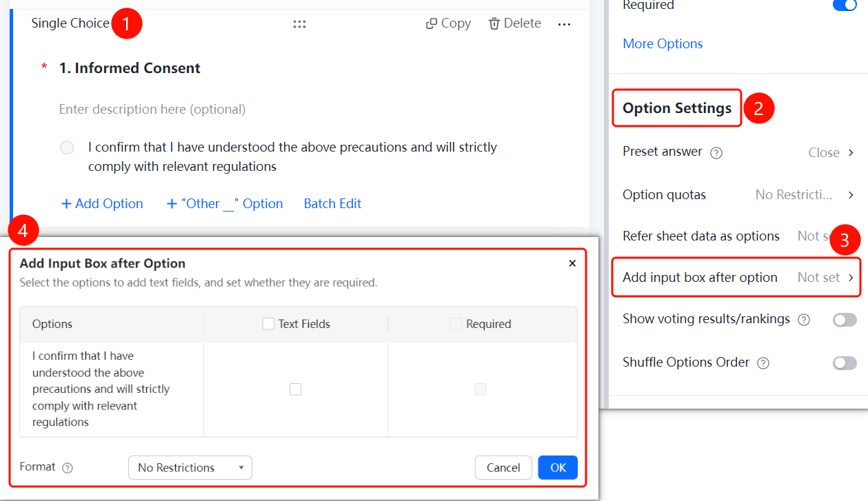Select the consent option radio button
This screenshot has width=868, height=501.
tap(67, 147)
